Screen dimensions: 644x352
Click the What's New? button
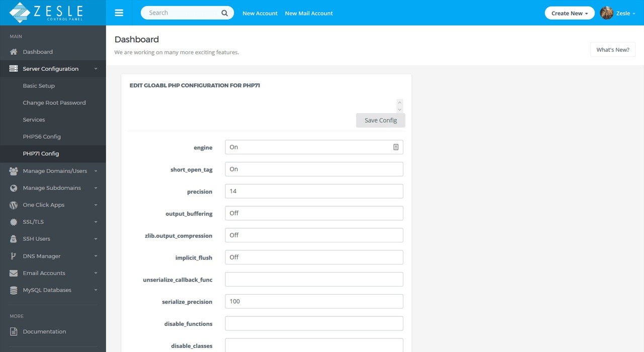pyautogui.click(x=612, y=50)
